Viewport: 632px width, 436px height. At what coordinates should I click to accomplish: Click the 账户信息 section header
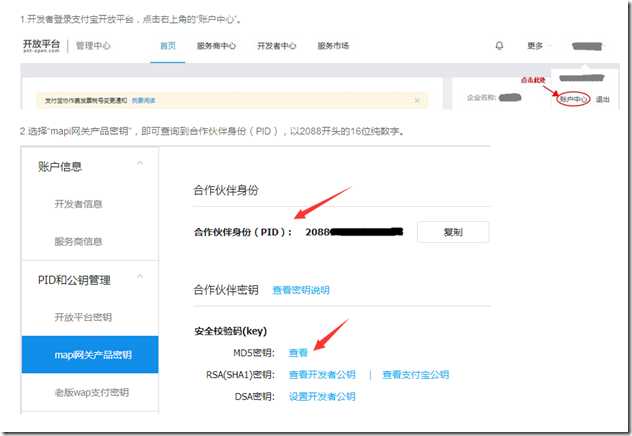point(60,166)
